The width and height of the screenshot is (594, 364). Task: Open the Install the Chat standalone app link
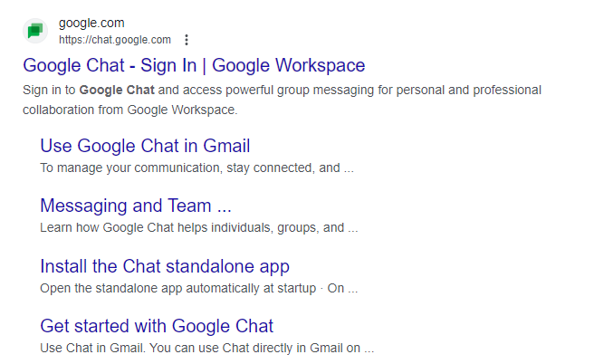[x=165, y=266]
